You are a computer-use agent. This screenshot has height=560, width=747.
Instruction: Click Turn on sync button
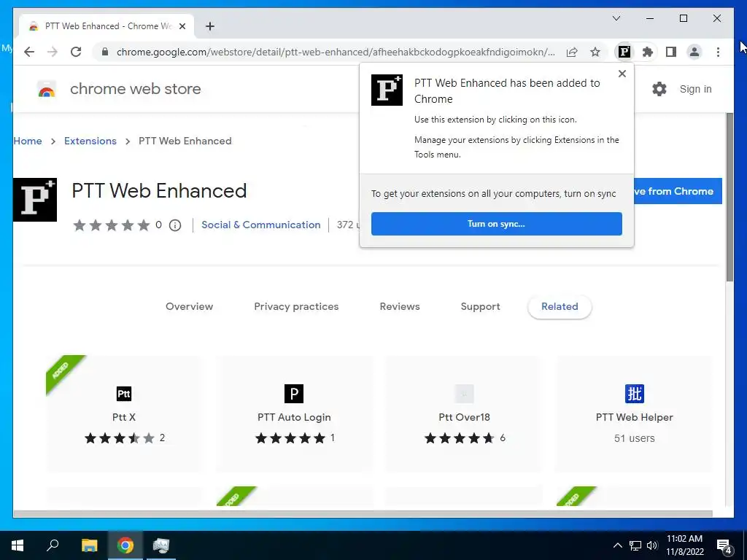496,224
